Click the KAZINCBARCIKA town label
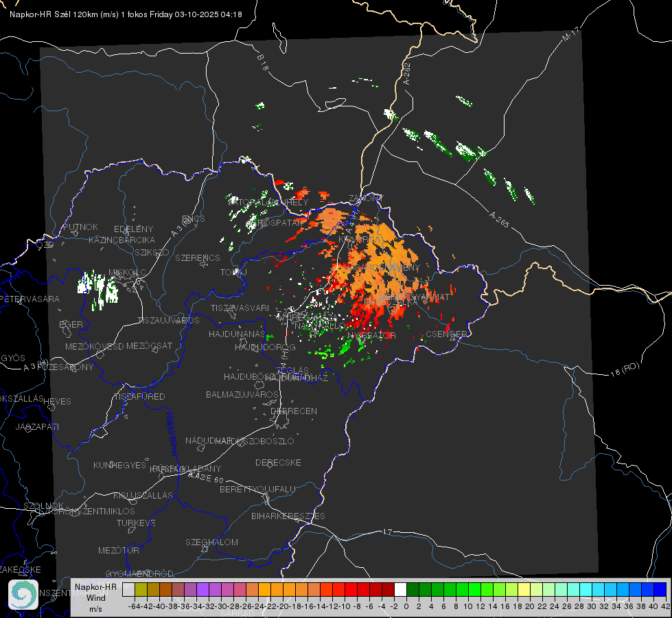Viewport: 672px width, 618px height. [x=121, y=240]
